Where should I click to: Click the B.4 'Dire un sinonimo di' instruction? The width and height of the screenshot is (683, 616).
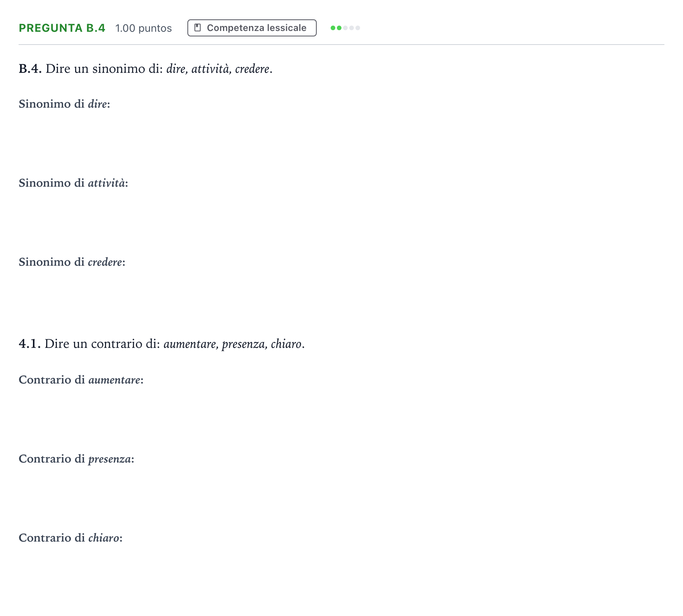point(146,69)
